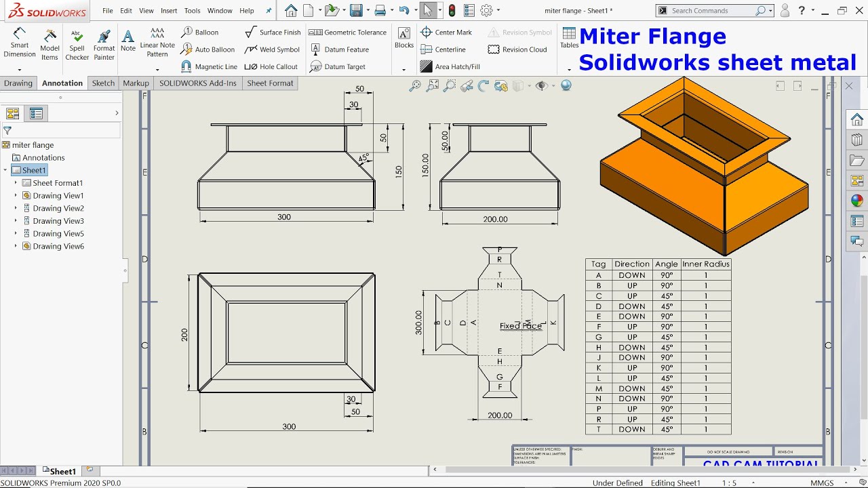
Task: Switch to the Sketch tab
Action: (103, 83)
